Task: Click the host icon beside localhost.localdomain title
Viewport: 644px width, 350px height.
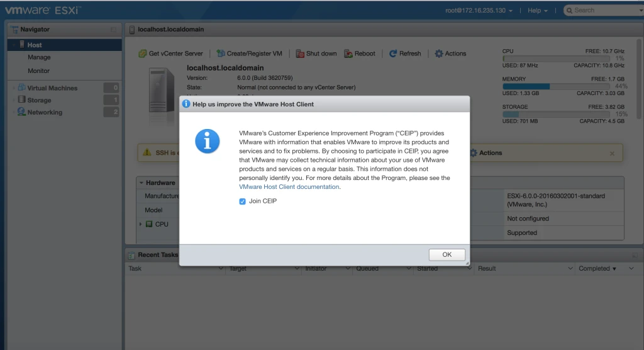Action: [132, 30]
